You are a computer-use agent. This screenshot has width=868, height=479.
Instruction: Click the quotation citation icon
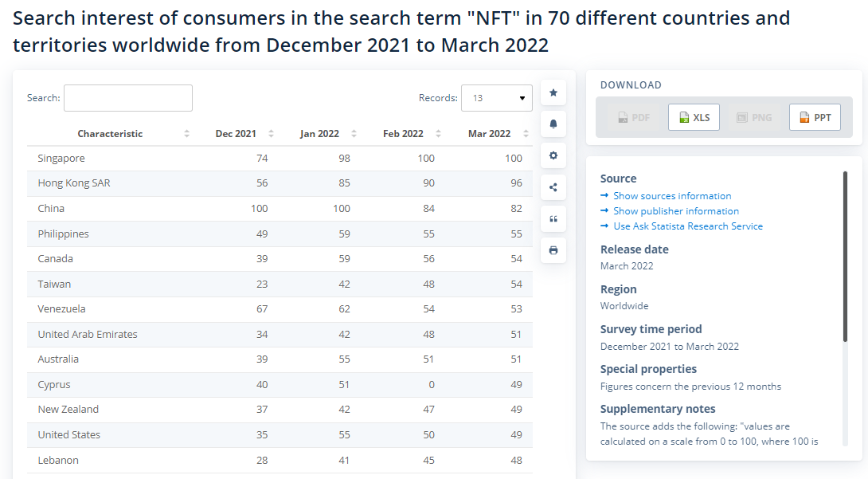pyautogui.click(x=553, y=219)
